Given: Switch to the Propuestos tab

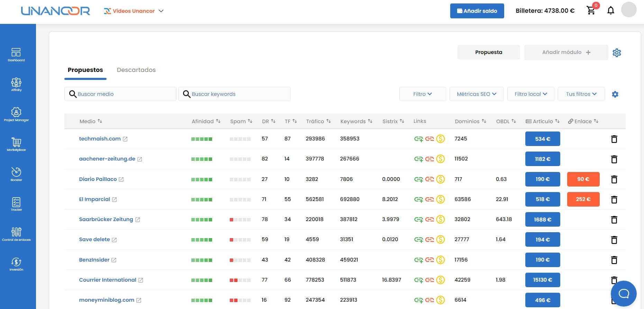Looking at the screenshot, I should click(85, 70).
